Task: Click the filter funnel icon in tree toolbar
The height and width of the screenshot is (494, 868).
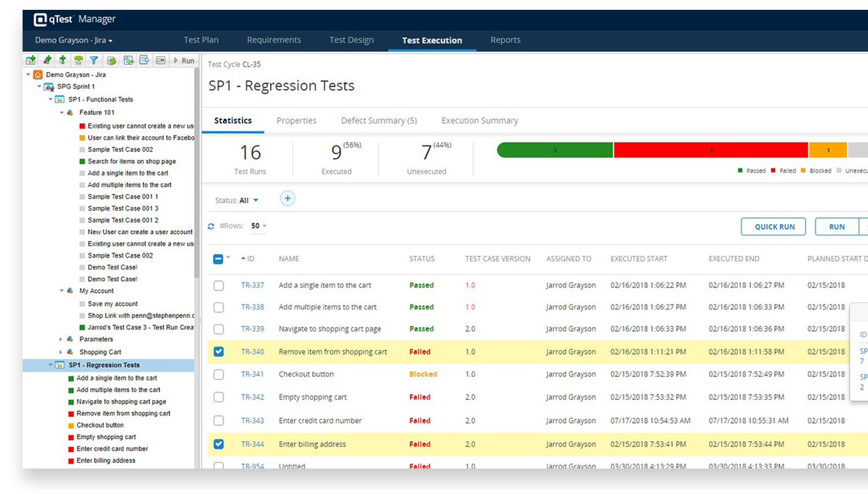Action: [x=94, y=60]
